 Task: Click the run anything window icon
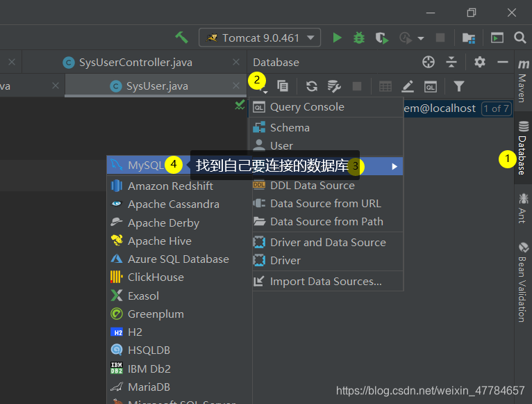click(x=497, y=38)
